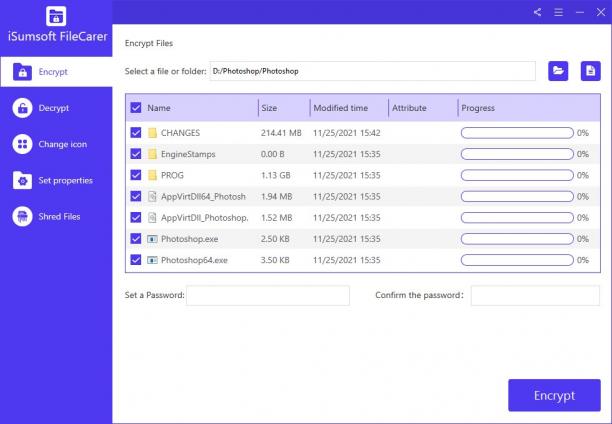Click the Set a Password field
Viewport: 612px width, 424px height.
coord(268,295)
